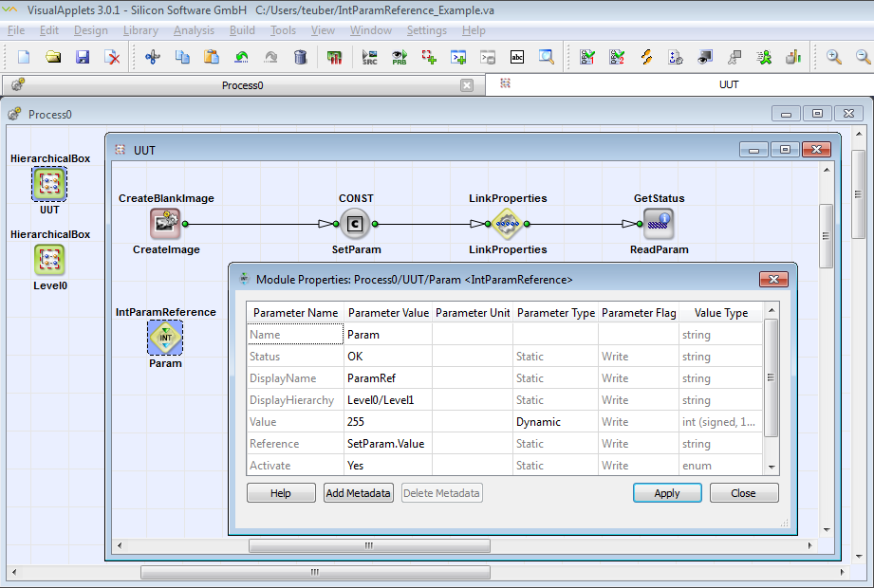Viewport: 874px width, 588px height.
Task: Click the trash can Delete icon
Action: pos(301,57)
